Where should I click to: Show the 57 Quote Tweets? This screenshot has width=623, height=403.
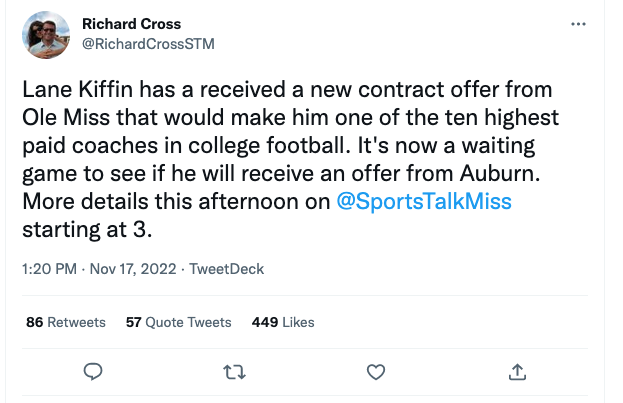click(179, 322)
